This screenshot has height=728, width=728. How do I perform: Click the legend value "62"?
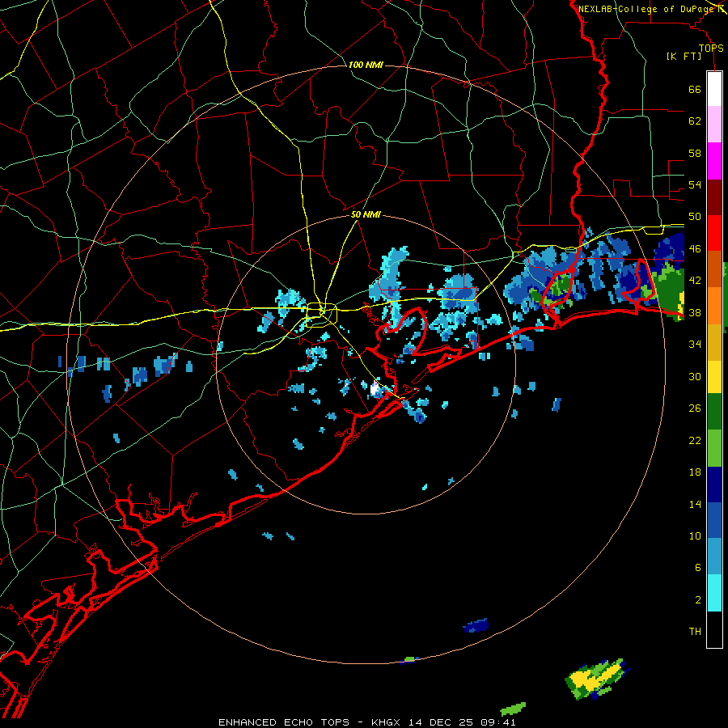point(695,121)
